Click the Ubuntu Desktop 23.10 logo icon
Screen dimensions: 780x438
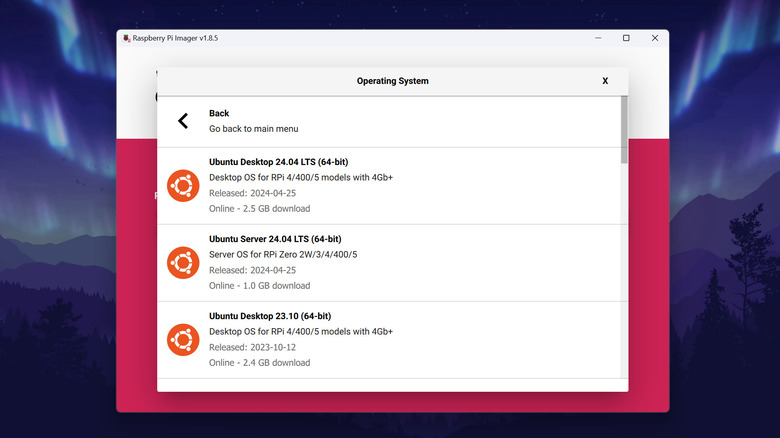[183, 340]
